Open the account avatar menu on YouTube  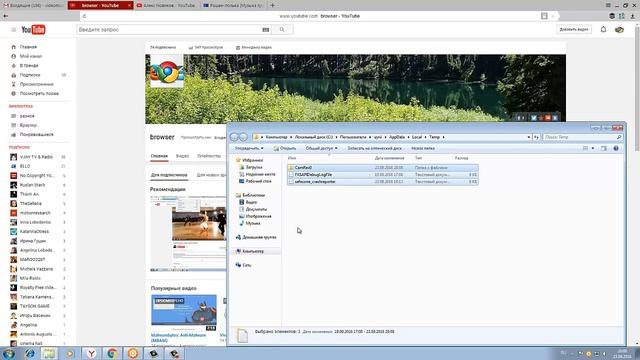click(619, 29)
